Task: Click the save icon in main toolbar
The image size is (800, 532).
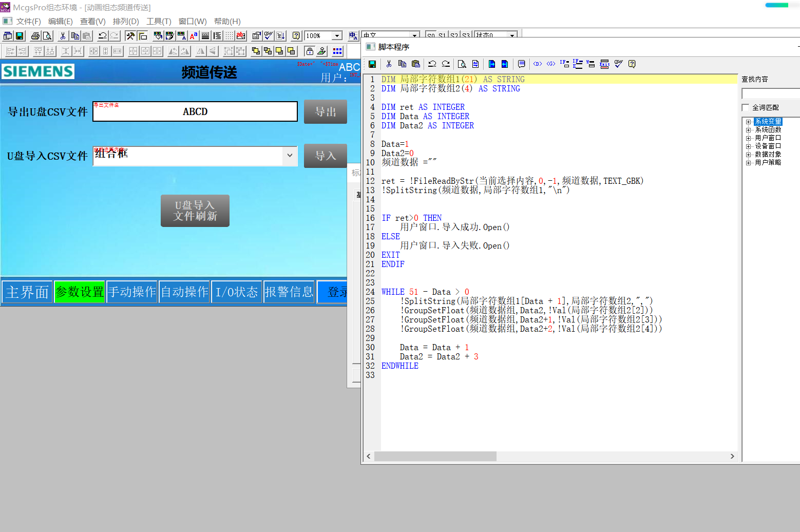Action: (x=20, y=36)
